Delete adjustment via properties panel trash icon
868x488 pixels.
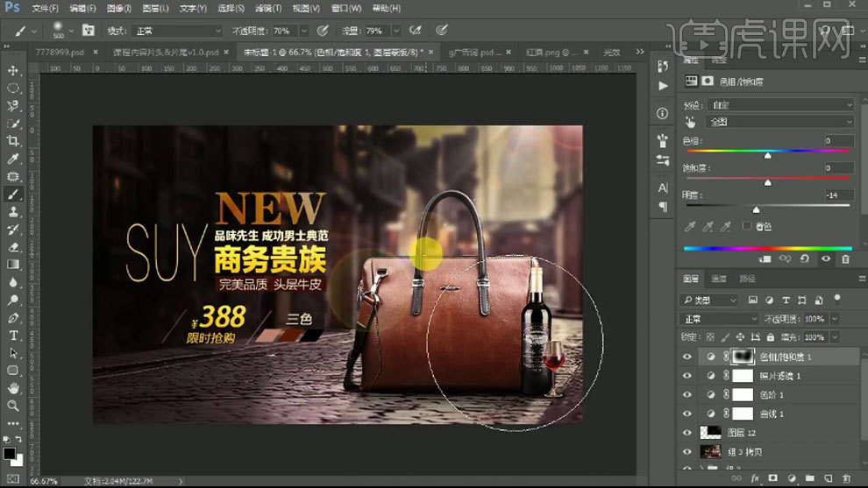pyautogui.click(x=845, y=259)
